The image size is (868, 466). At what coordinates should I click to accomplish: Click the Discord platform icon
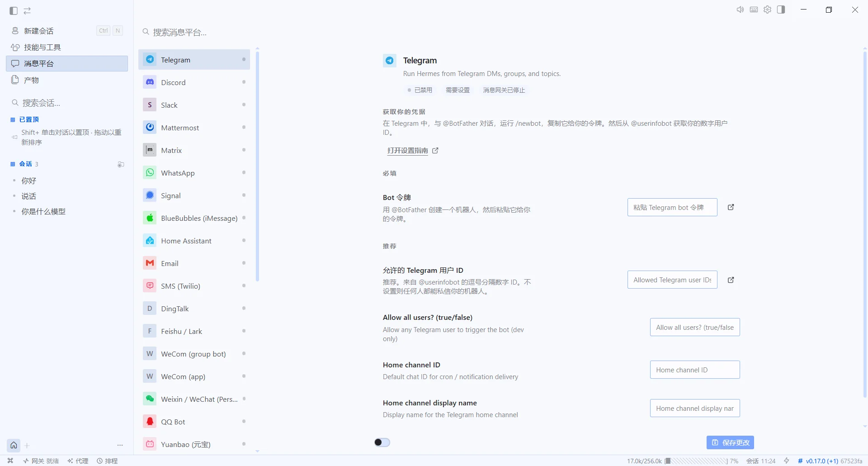coord(150,82)
